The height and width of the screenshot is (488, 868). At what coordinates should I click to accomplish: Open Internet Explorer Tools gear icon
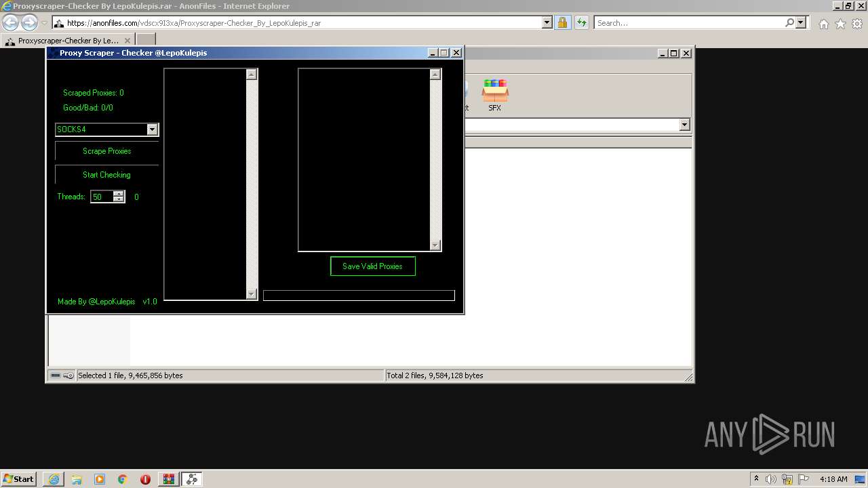[x=857, y=24]
